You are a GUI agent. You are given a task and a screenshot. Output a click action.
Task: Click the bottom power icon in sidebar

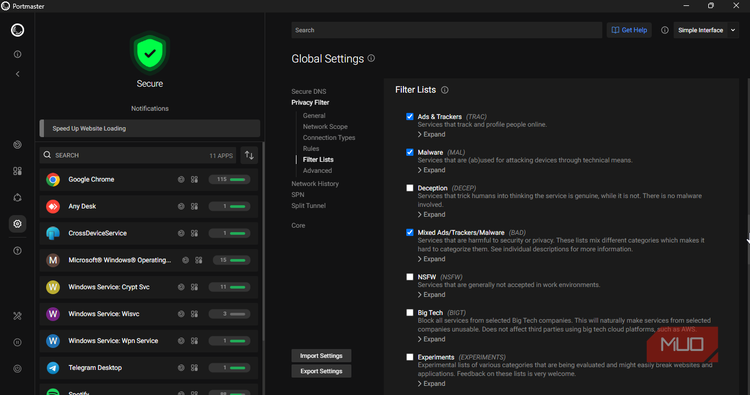coord(17,369)
